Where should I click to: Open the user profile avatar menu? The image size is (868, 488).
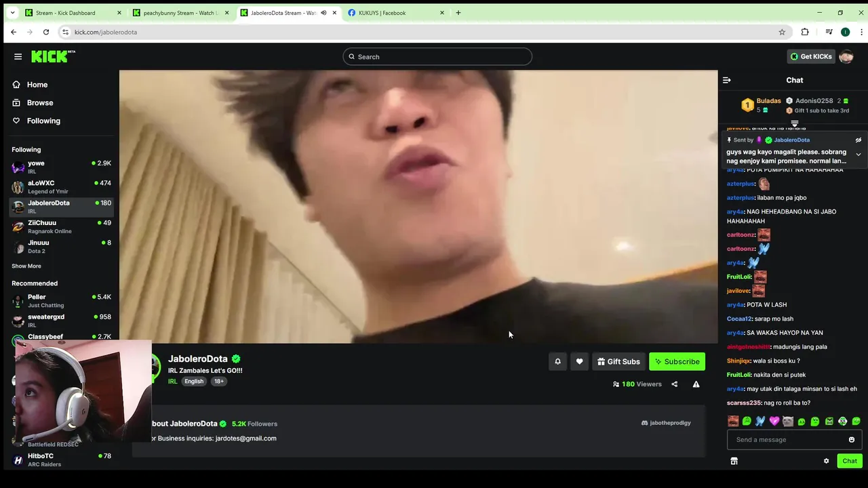846,57
